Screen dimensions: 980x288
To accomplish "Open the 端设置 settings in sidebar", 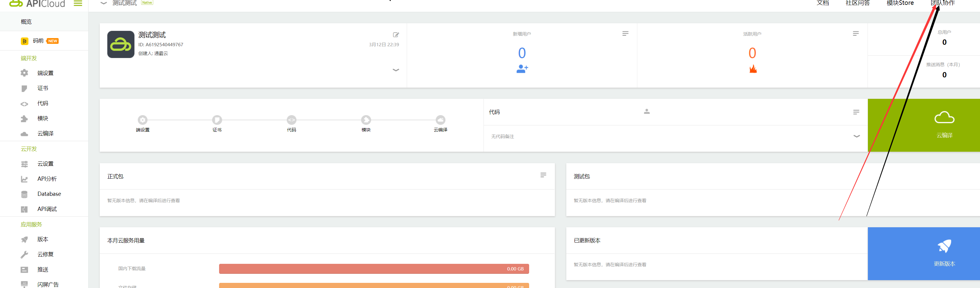I will [x=46, y=73].
